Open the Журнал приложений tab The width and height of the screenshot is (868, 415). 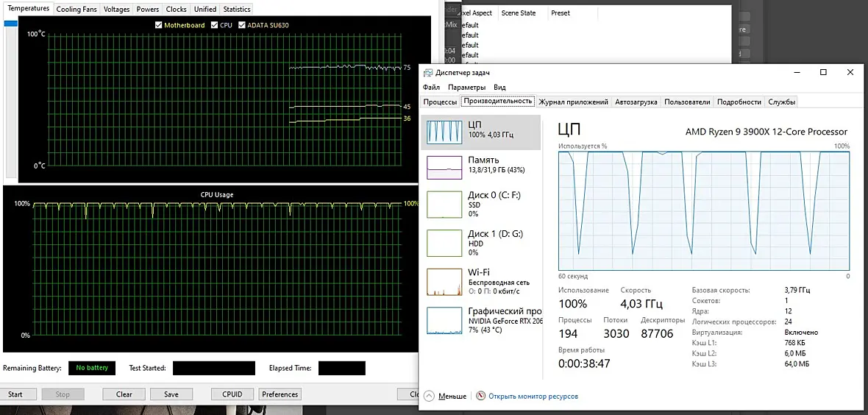[574, 102]
